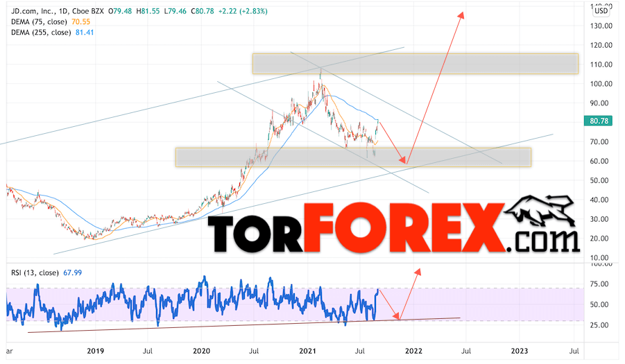Click the 2022 time axis label
625x364 pixels.
coord(413,351)
